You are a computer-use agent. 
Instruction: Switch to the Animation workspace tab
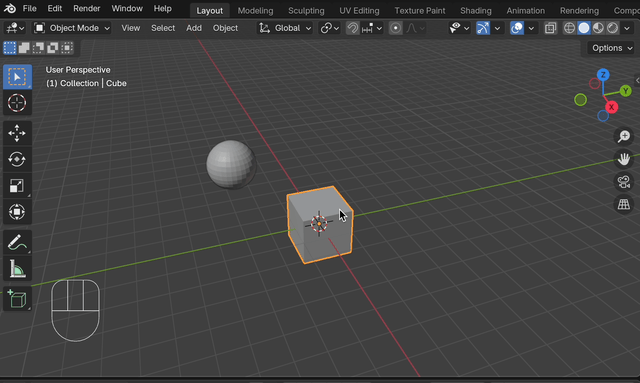coord(526,11)
